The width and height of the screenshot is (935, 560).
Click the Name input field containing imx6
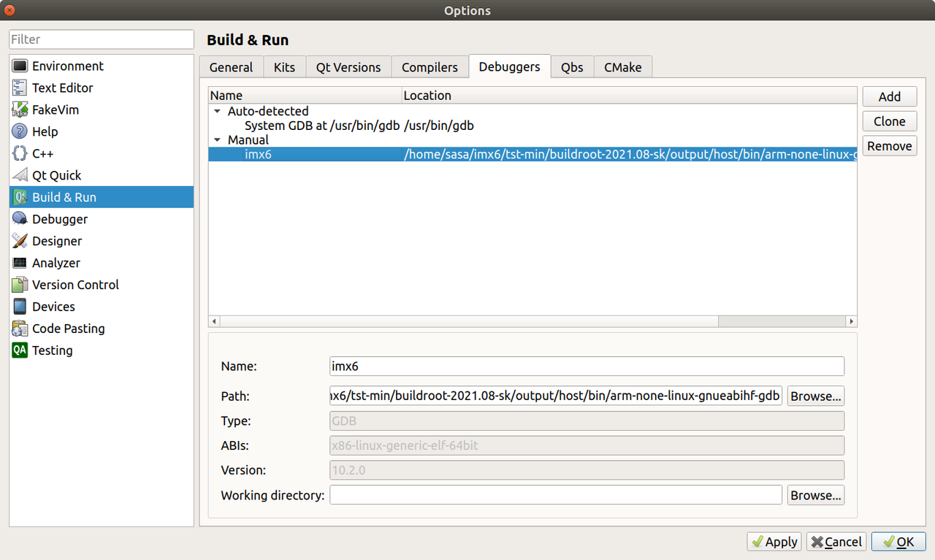[587, 367]
